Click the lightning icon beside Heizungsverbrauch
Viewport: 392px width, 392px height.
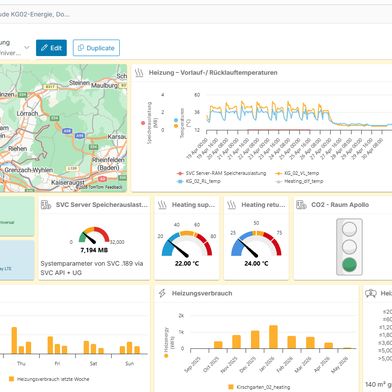162,293
